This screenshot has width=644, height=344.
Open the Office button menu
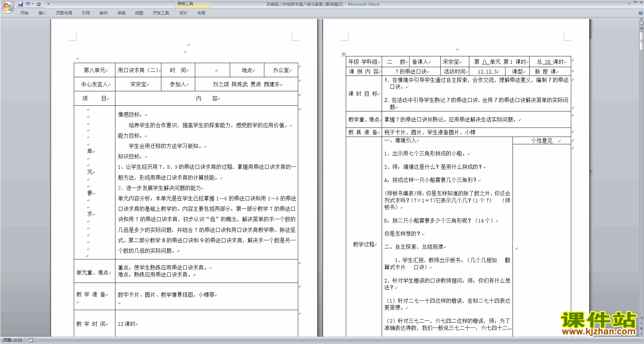pos(7,7)
